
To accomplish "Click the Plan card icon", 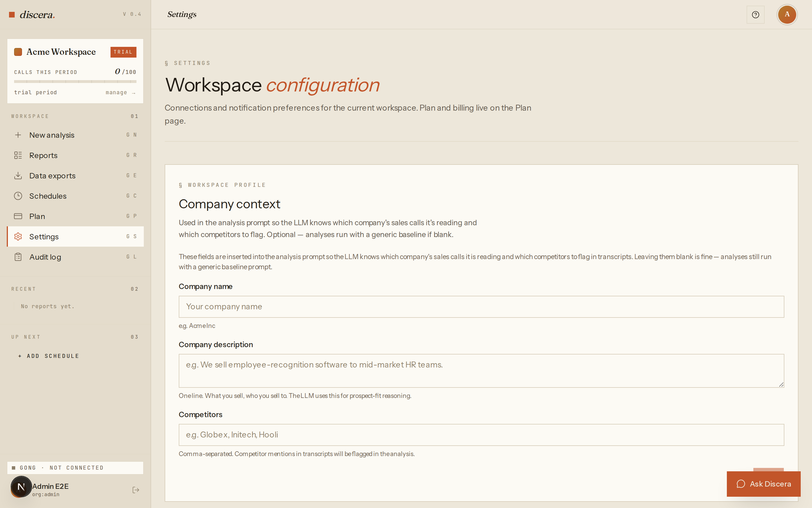I will pos(18,216).
